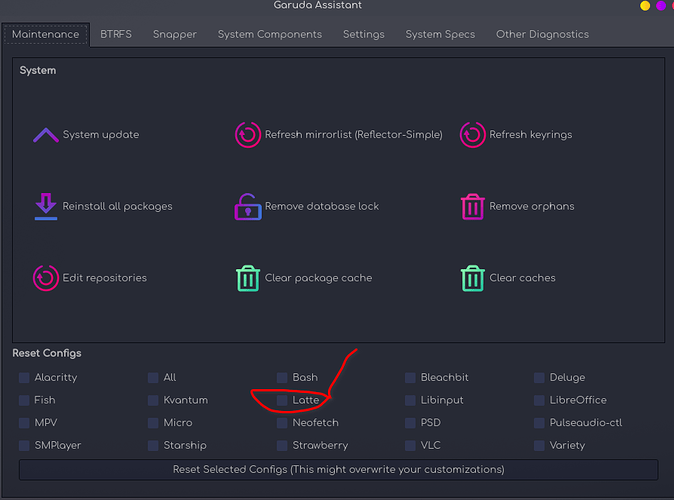Click the yellow window control dot
Viewport: 674px width, 500px height.
pyautogui.click(x=645, y=6)
